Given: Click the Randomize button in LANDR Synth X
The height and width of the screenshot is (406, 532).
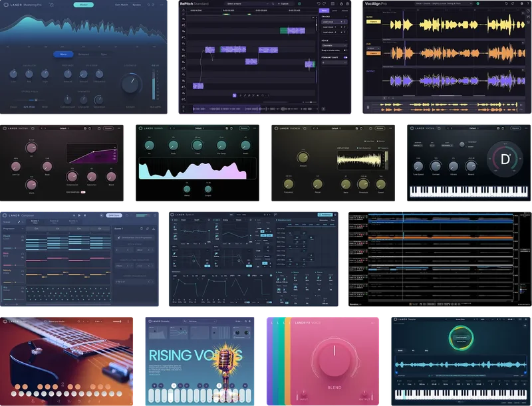Looking at the screenshot, I should 325,215.
